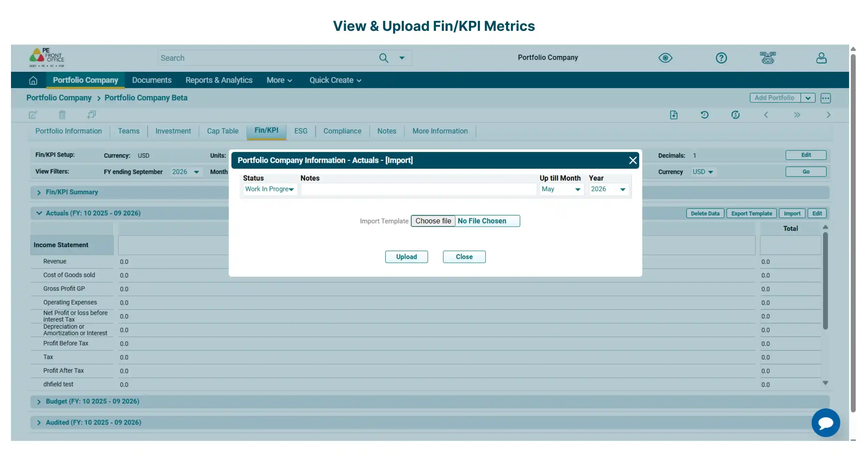
Task: Click the Go button
Action: pyautogui.click(x=806, y=171)
